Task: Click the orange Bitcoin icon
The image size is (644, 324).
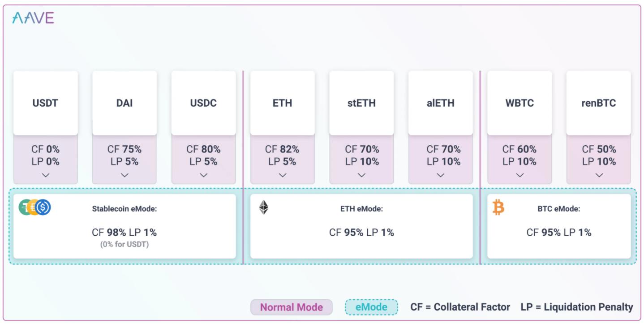Action: (x=498, y=207)
